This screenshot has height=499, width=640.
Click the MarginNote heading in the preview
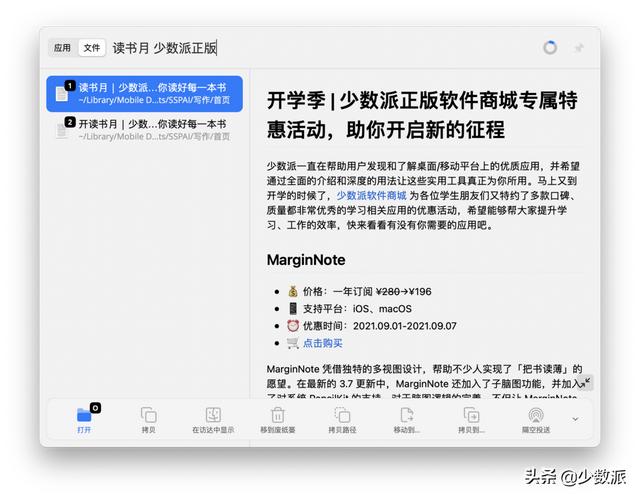point(306,260)
